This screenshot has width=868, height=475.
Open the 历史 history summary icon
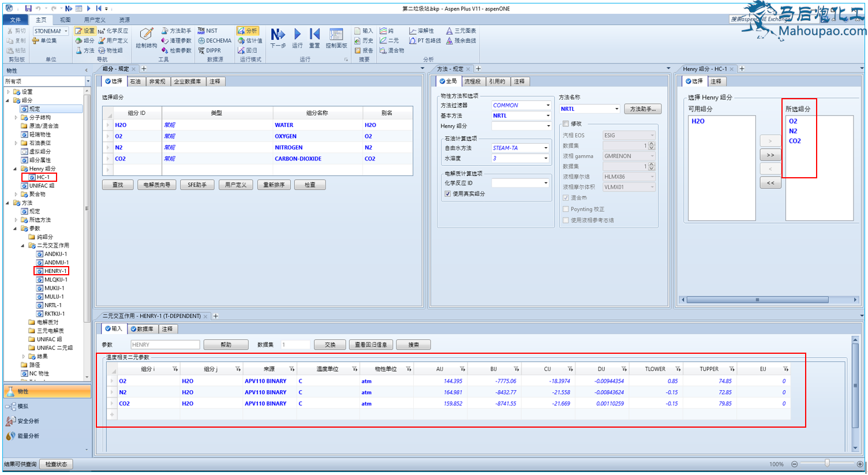pyautogui.click(x=364, y=40)
